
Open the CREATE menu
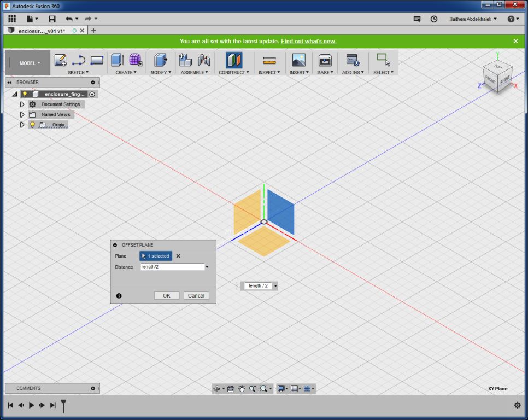tap(126, 72)
